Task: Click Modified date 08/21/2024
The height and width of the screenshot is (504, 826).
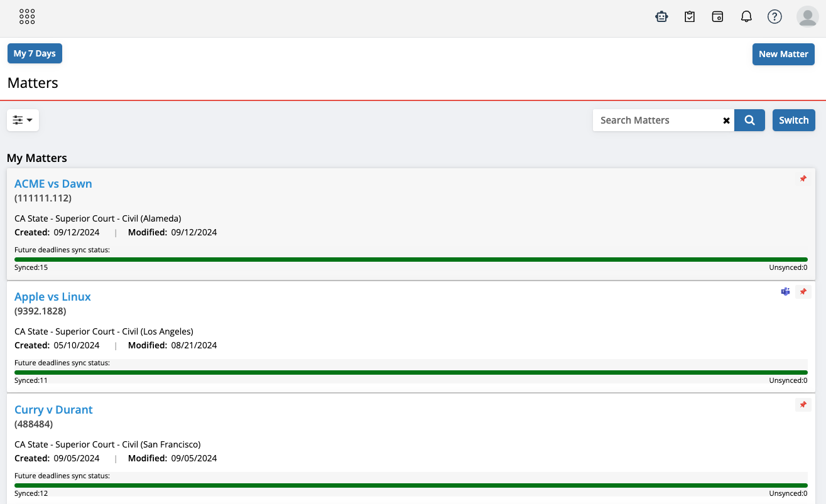Action: [x=194, y=345]
